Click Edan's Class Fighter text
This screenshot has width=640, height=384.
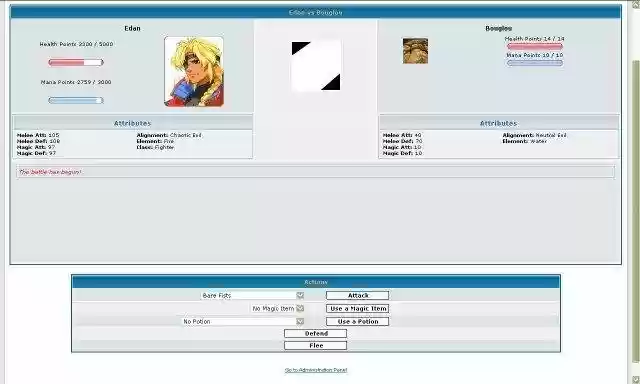click(x=155, y=147)
